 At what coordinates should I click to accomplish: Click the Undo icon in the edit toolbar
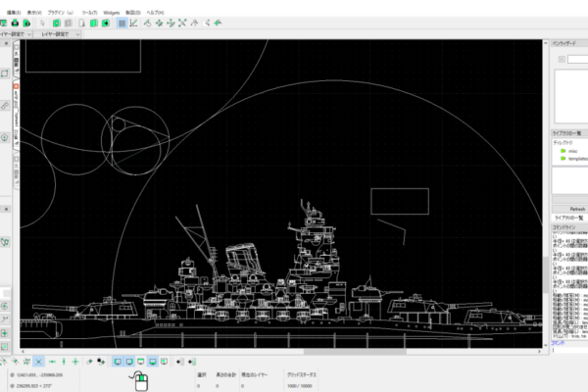56,24
